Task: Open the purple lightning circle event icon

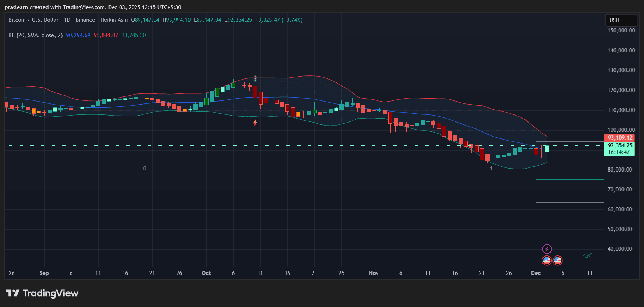Action: pyautogui.click(x=547, y=249)
